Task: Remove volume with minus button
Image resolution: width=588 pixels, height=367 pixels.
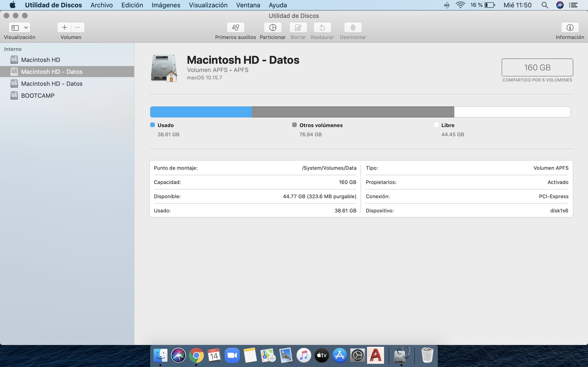Action: pos(77,28)
